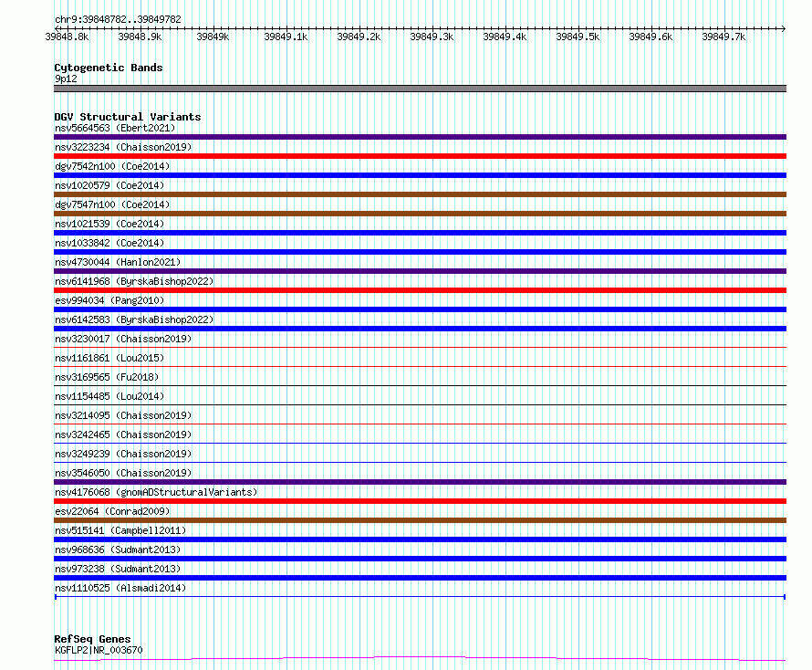Click the nsv1033842 (Coe2014) label

(x=109, y=243)
